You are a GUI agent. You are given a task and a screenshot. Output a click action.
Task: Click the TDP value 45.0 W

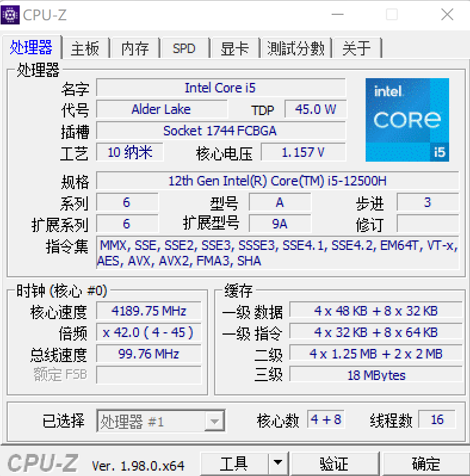316,109
